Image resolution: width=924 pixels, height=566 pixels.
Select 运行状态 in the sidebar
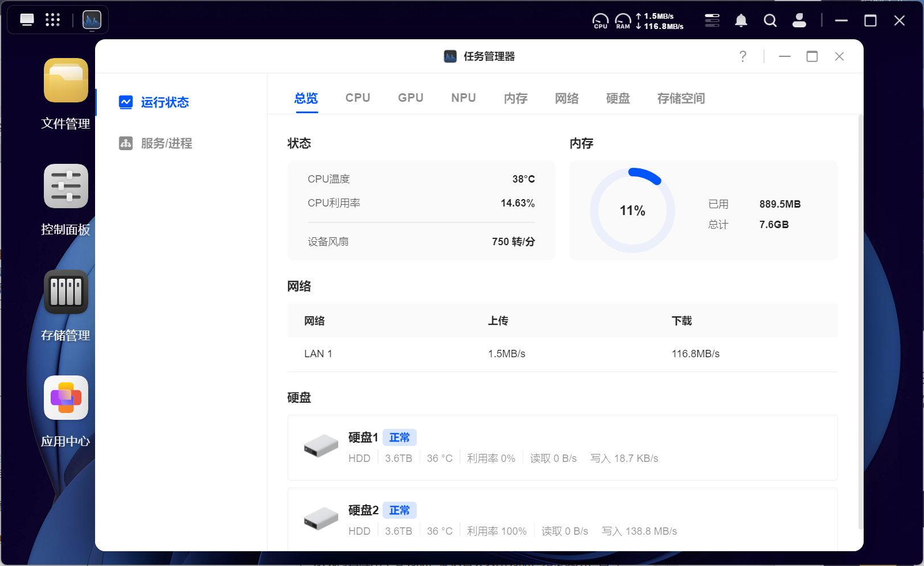coord(165,102)
